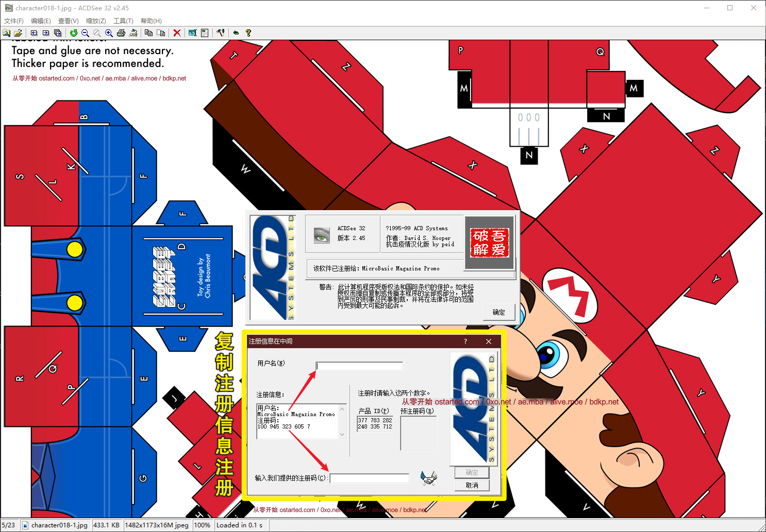Open the 文件(F) menu
766x532 pixels.
point(14,21)
